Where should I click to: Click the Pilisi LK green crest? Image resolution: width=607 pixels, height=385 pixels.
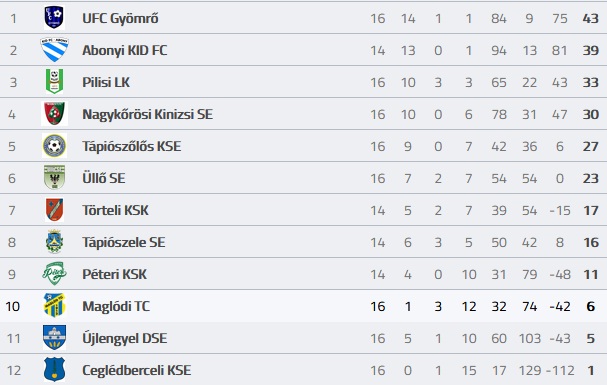coord(54,81)
